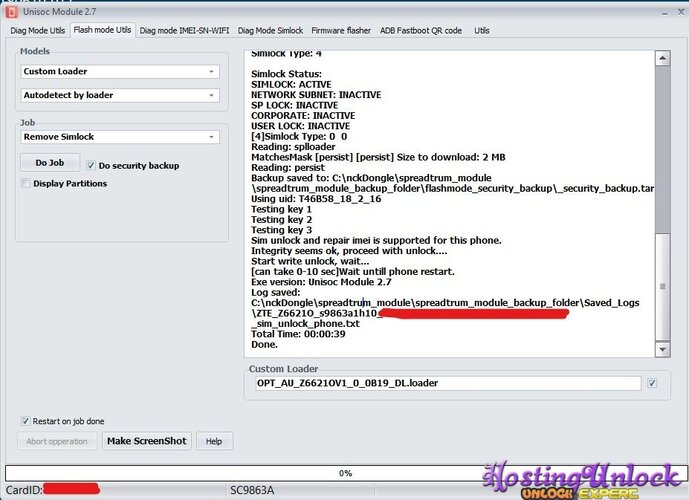
Task: Minimize the Unisoc Module window
Action: 665,12
